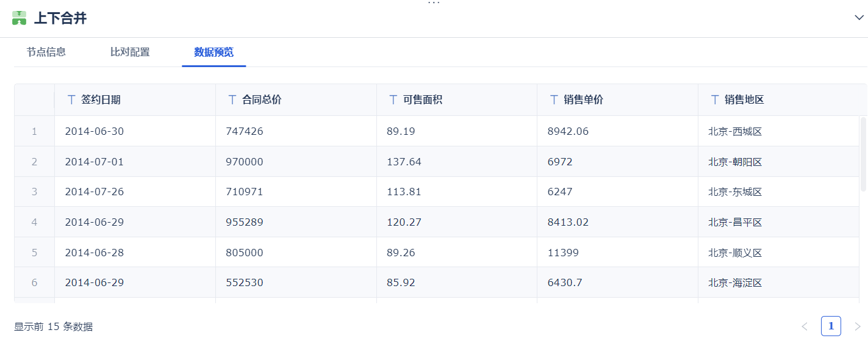
Task: Click text type icon beside 签约日期
Action: click(x=71, y=99)
